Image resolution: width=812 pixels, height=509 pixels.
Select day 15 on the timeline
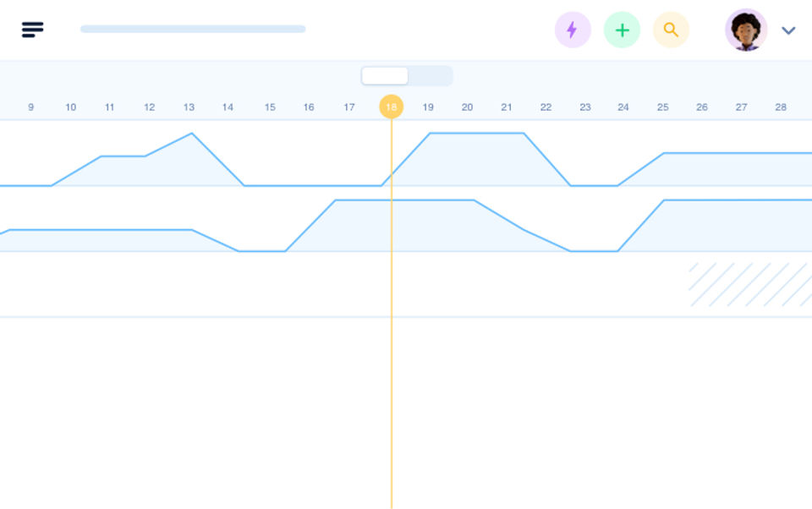(270, 107)
